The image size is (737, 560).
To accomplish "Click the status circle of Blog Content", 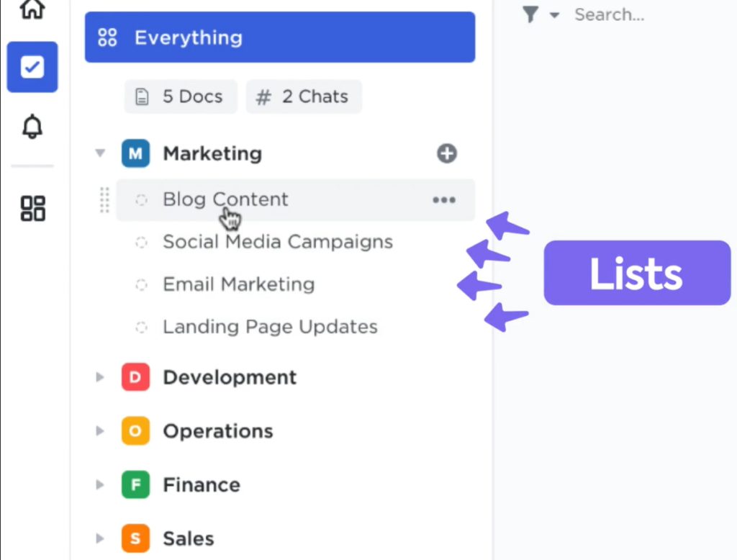I will pyautogui.click(x=141, y=200).
